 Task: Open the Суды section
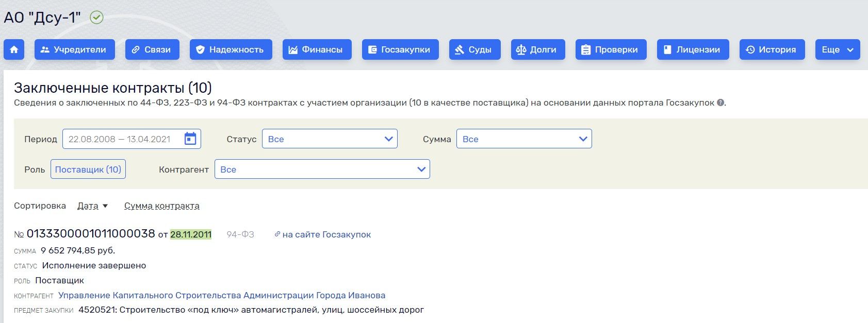(475, 49)
